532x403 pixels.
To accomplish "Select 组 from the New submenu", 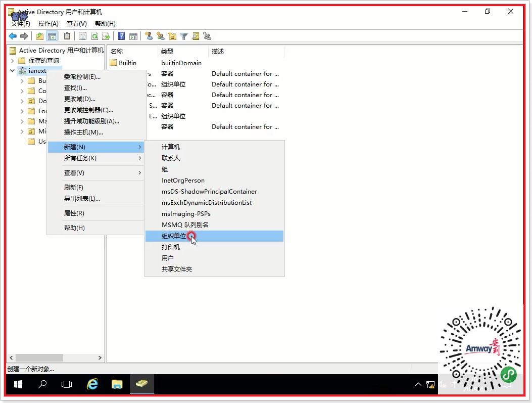I will point(214,169).
